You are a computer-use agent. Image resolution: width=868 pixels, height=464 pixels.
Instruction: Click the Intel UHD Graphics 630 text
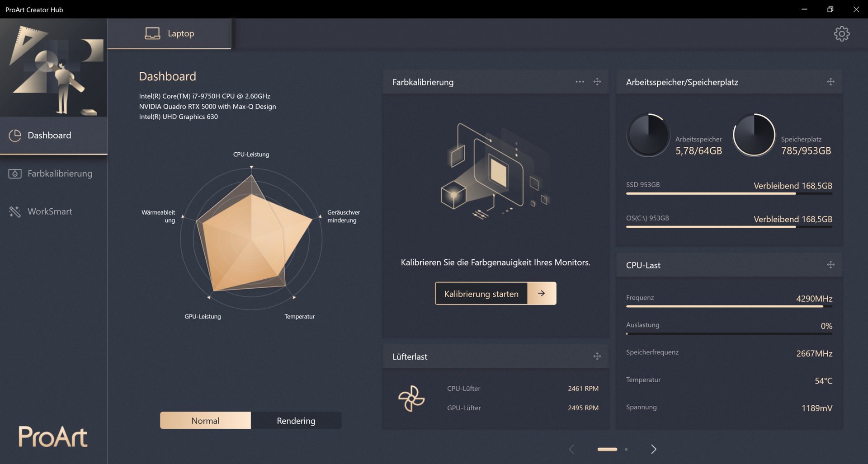click(178, 117)
